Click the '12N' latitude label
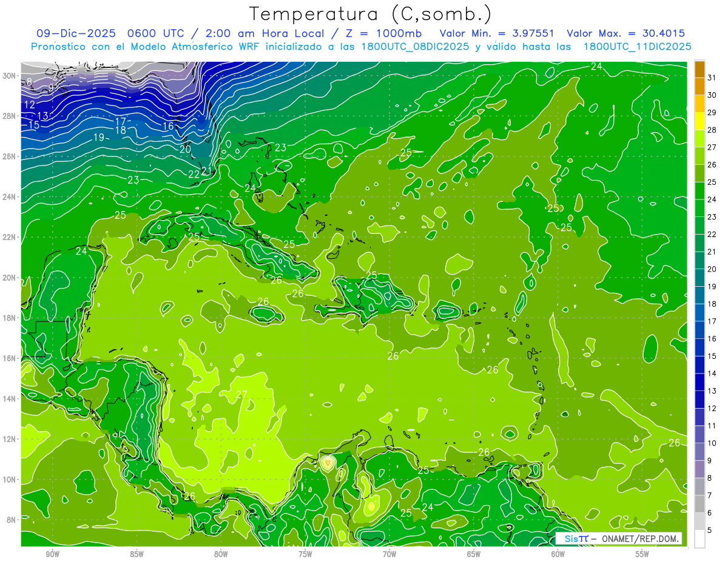This screenshot has height=562, width=728. [10, 439]
